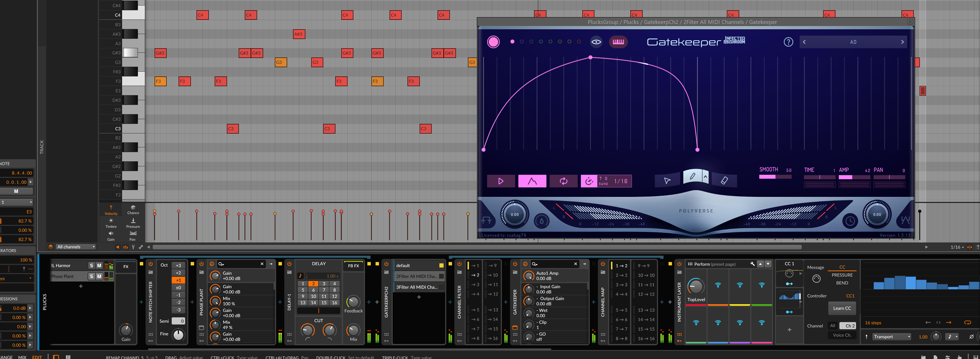Select the Gain expression lane
This screenshot has width=980, height=359.
click(x=111, y=236)
